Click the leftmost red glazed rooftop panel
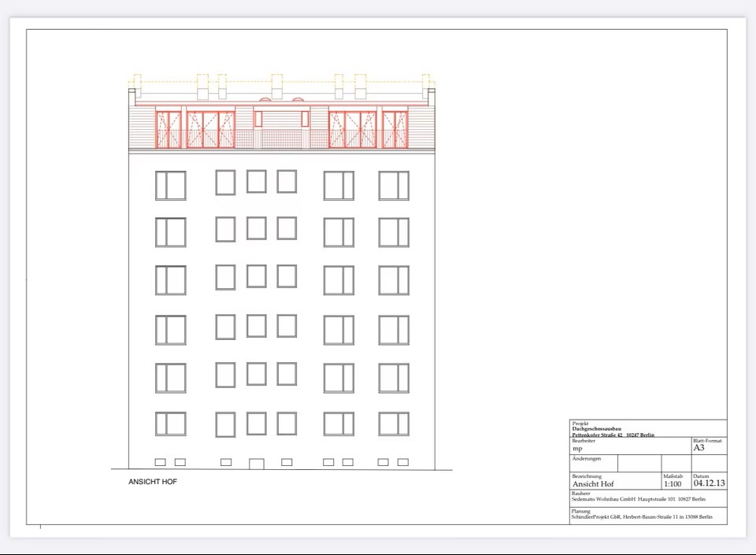 click(x=169, y=129)
